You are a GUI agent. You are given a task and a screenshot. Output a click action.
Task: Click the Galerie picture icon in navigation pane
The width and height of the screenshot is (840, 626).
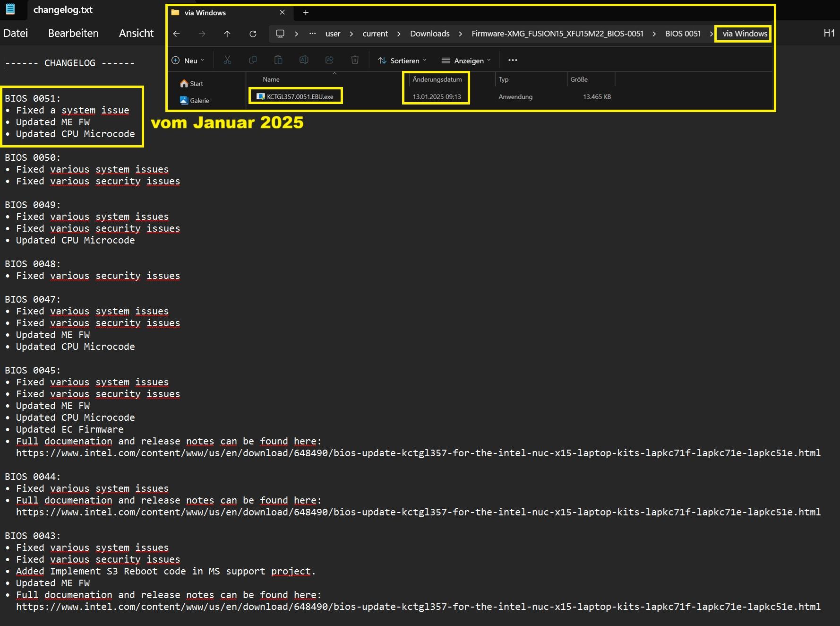[184, 100]
